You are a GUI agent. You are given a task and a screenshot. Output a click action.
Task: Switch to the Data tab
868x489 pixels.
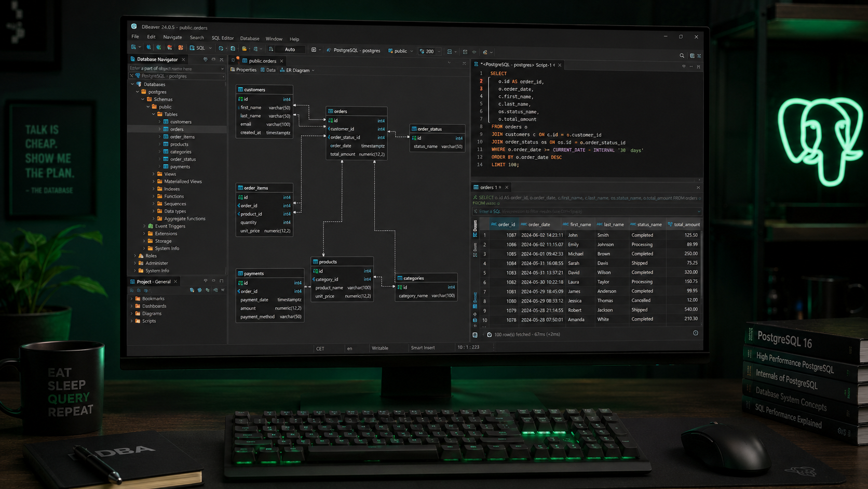pos(268,70)
